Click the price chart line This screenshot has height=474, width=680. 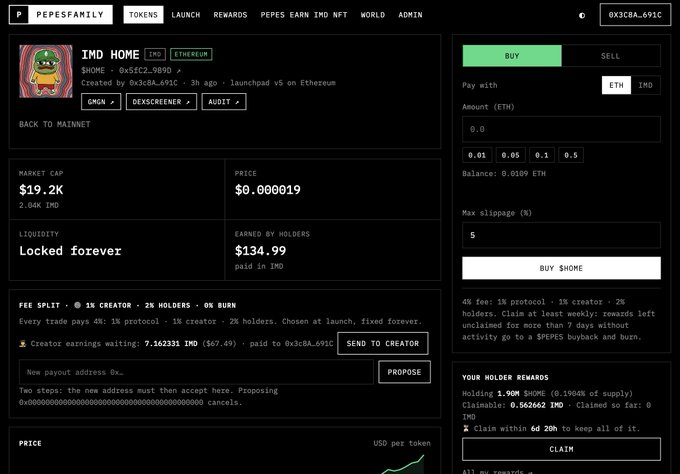[403, 465]
